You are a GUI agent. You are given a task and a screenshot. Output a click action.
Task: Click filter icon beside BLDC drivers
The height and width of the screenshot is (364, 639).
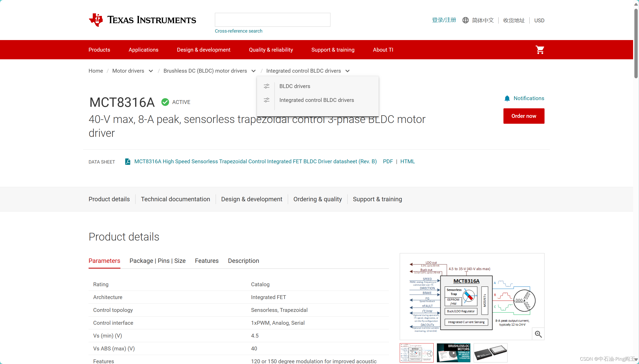[266, 86]
